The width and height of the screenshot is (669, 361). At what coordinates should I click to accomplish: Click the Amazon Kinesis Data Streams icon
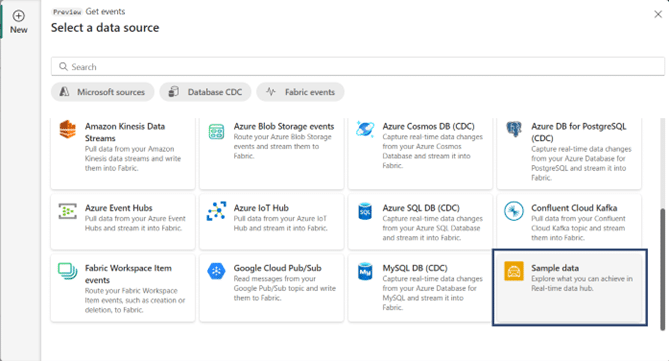click(67, 130)
